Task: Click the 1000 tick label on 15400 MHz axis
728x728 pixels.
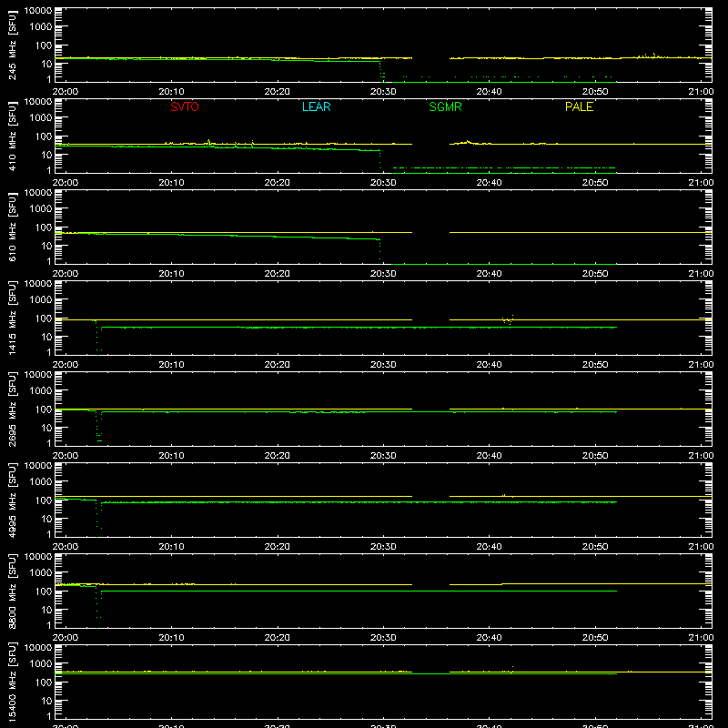Action: (x=41, y=663)
